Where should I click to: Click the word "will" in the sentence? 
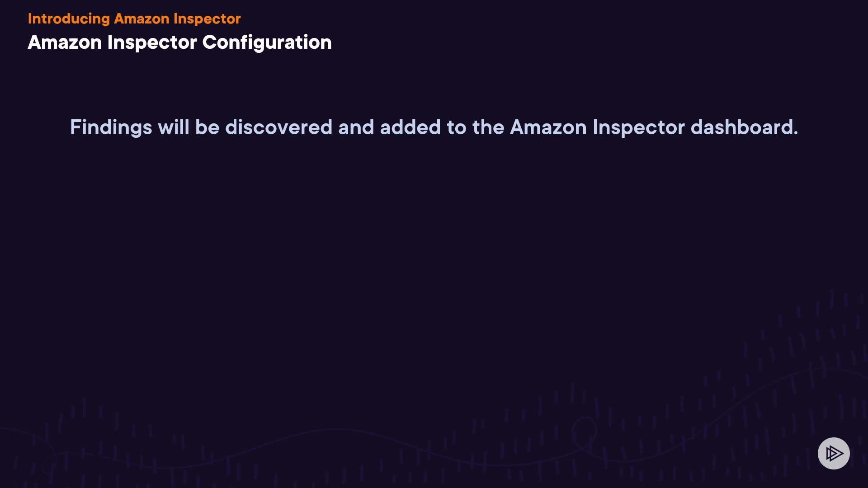click(x=173, y=127)
